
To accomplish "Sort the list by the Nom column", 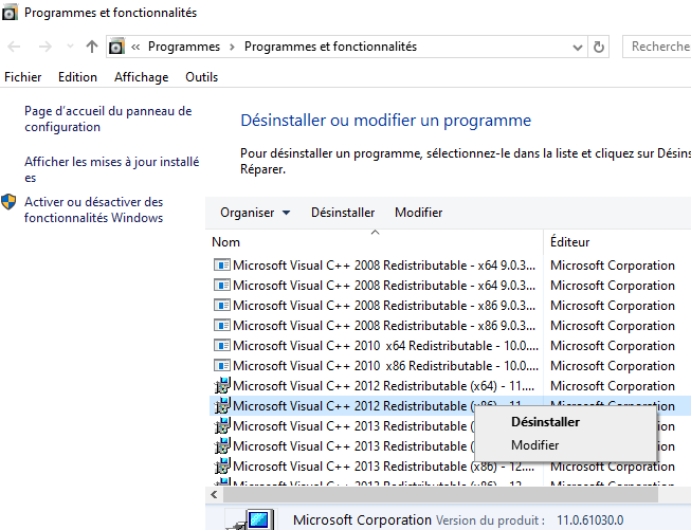I will pos(375,242).
